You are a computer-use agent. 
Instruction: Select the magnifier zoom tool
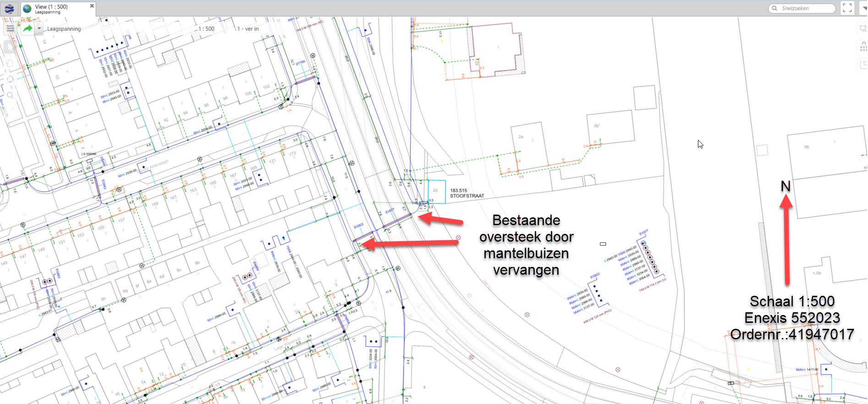pyautogui.click(x=10, y=95)
